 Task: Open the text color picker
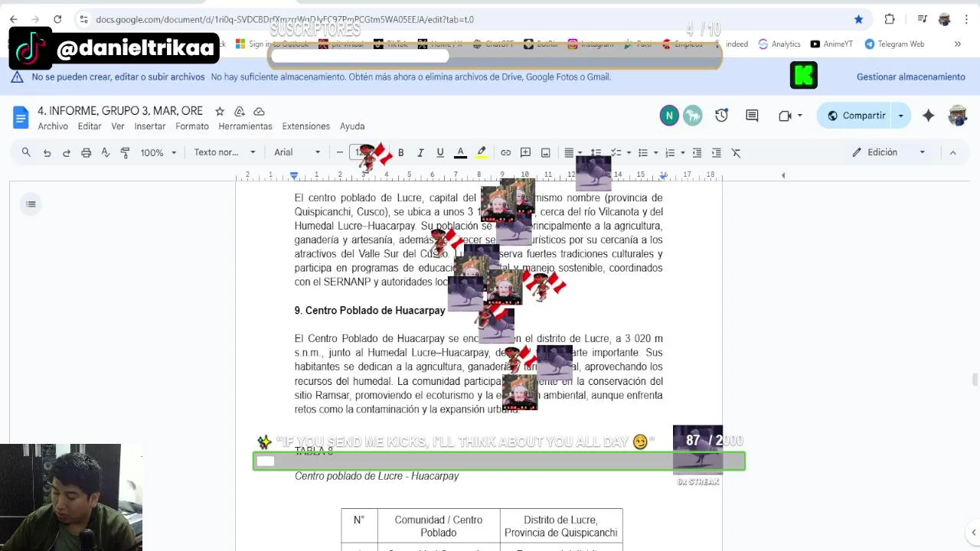tap(460, 152)
